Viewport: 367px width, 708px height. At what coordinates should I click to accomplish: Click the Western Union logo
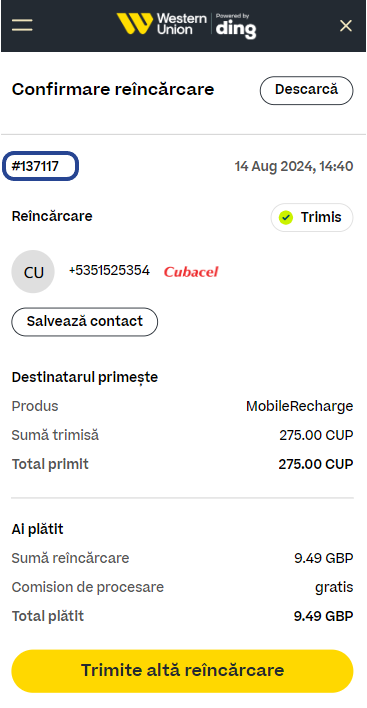(x=161, y=24)
